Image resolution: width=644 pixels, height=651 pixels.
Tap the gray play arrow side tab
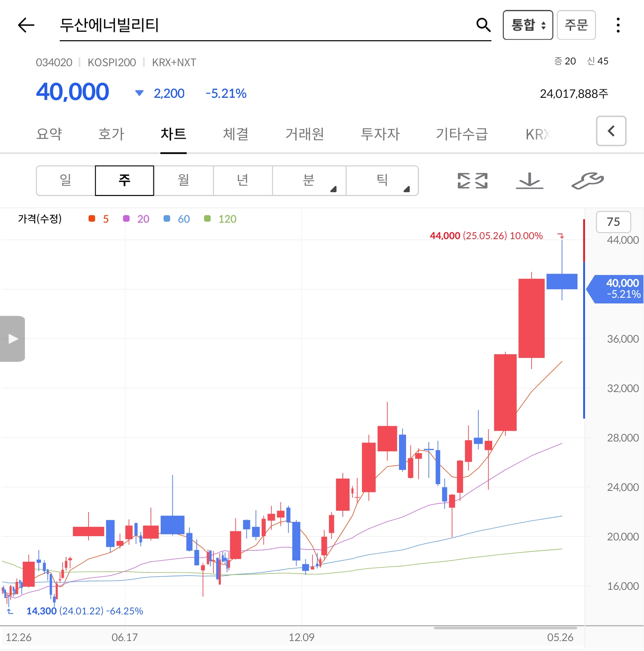pyautogui.click(x=12, y=339)
